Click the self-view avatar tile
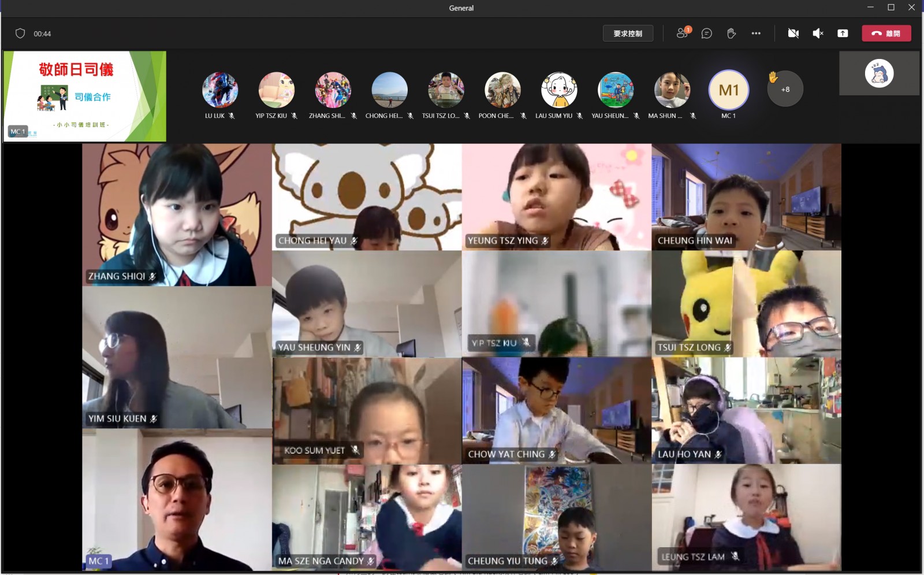This screenshot has height=575, width=924. (879, 73)
